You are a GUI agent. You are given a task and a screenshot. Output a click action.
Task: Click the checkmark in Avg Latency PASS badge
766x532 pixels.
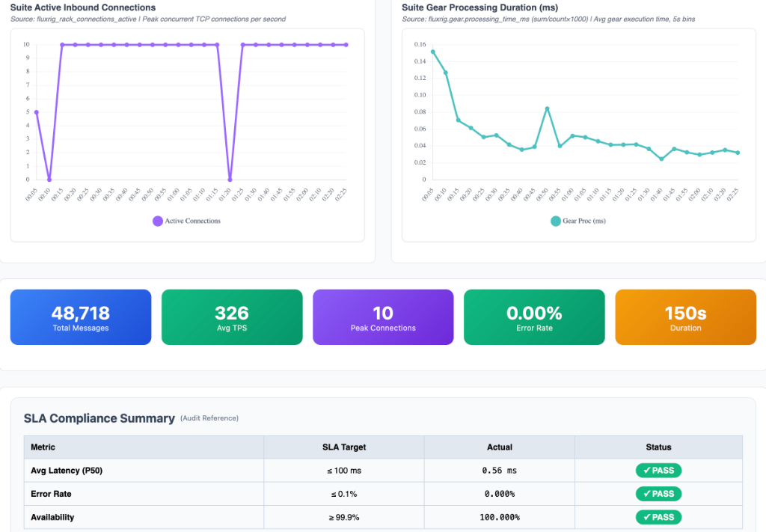click(x=644, y=471)
